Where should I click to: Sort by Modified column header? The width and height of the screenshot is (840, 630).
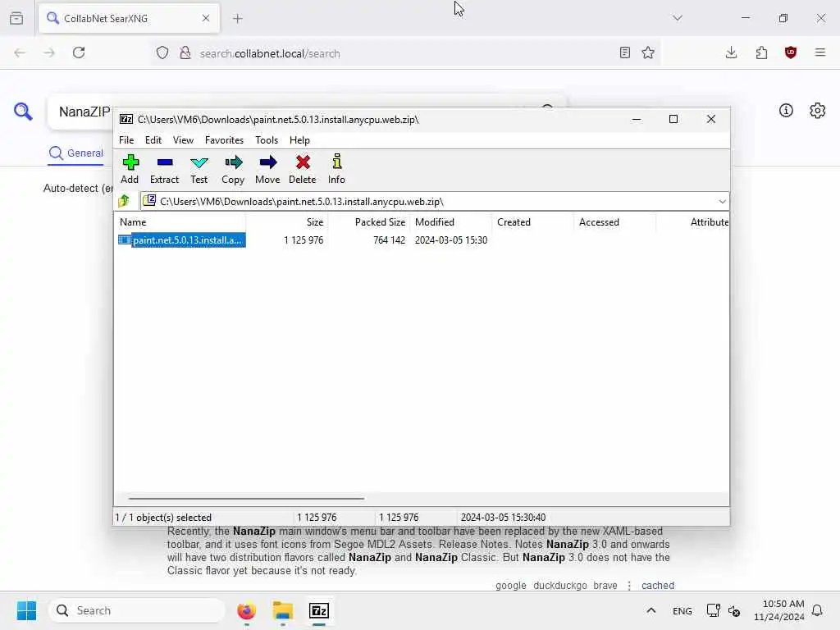(451, 221)
